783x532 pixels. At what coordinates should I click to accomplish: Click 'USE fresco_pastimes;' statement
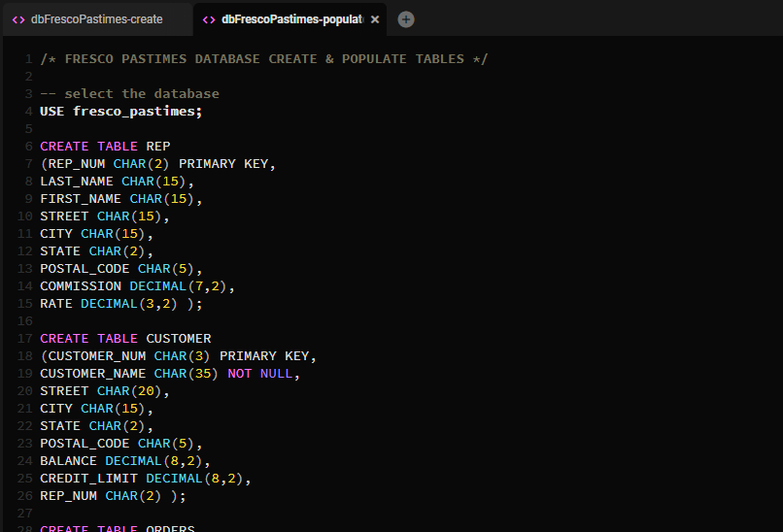point(120,112)
